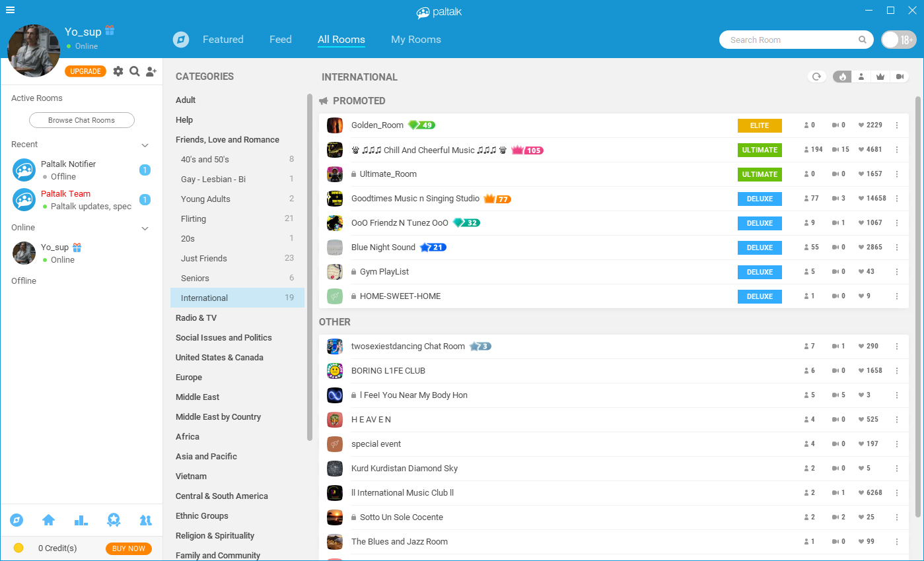The width and height of the screenshot is (924, 561).
Task: Select the Just Friends subcategory
Action: [x=237, y=259]
